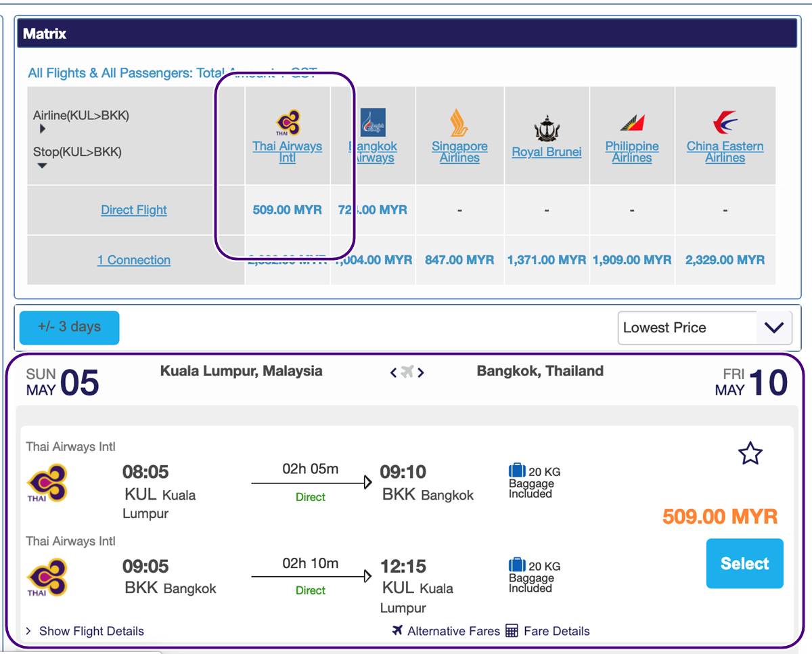Go to previous date using the left chevron

pyautogui.click(x=393, y=372)
